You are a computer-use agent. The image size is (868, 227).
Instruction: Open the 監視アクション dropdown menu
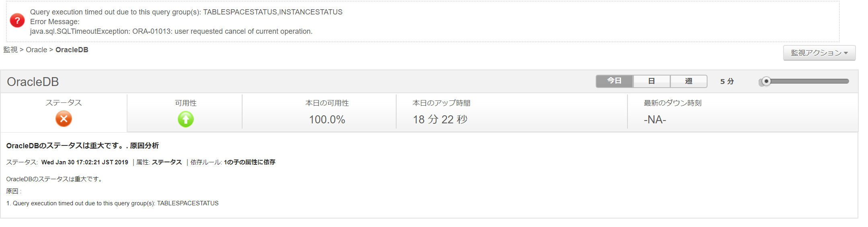[x=819, y=53]
